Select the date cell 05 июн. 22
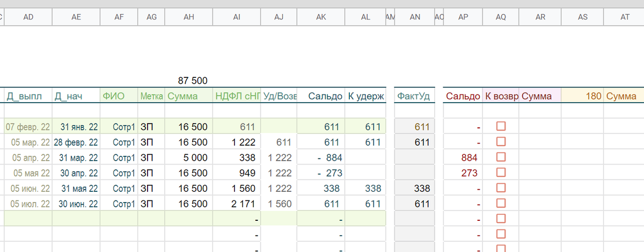Image resolution: width=644 pixels, height=252 pixels. [28, 189]
